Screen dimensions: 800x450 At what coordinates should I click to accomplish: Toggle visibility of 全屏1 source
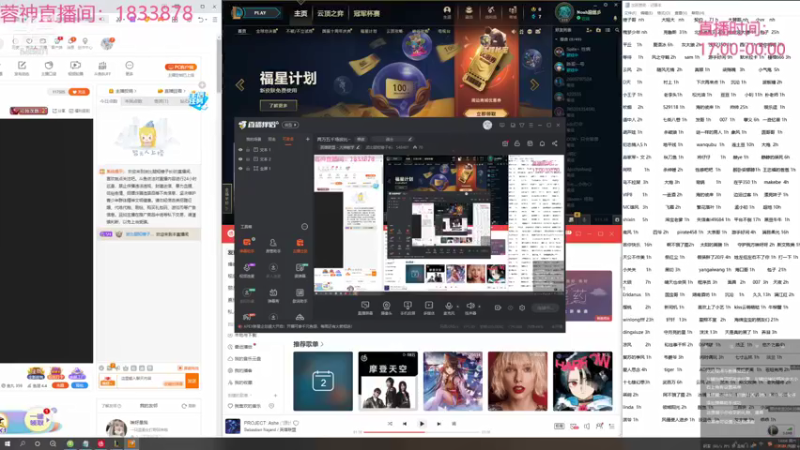[x=240, y=168]
